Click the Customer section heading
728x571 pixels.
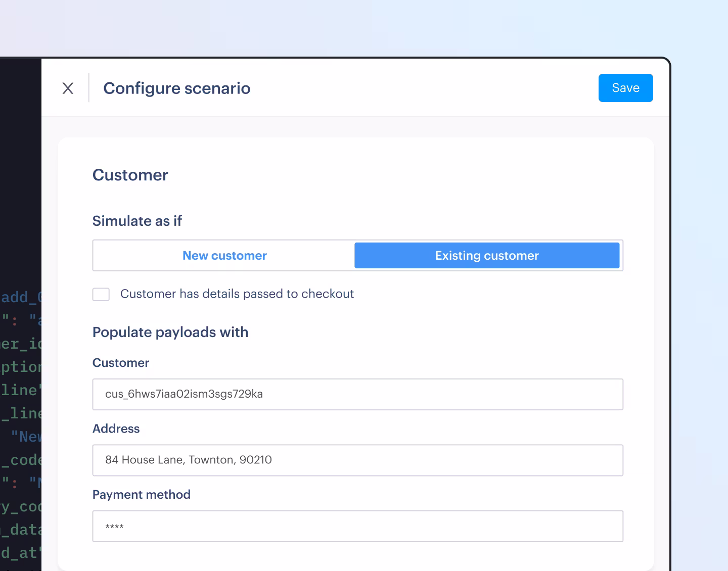click(130, 175)
